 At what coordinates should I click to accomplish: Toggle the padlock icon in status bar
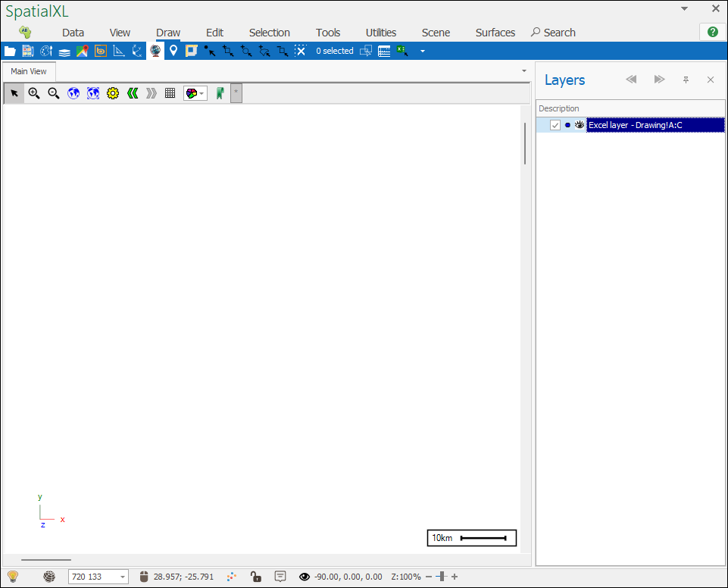tap(256, 577)
